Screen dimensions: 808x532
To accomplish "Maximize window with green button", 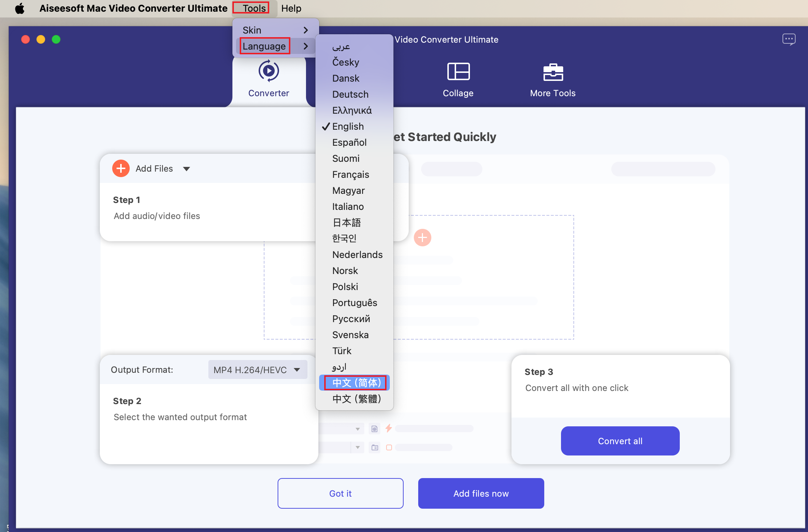I will (x=56, y=39).
